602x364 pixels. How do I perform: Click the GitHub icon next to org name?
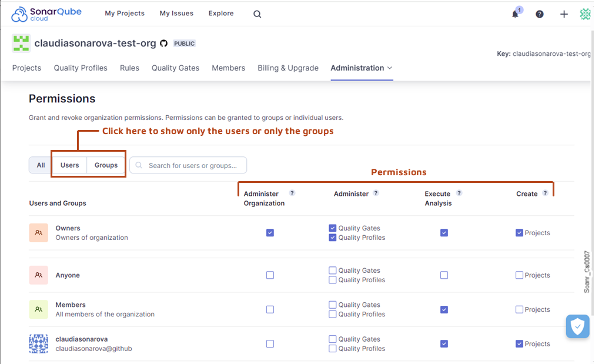pyautogui.click(x=163, y=43)
